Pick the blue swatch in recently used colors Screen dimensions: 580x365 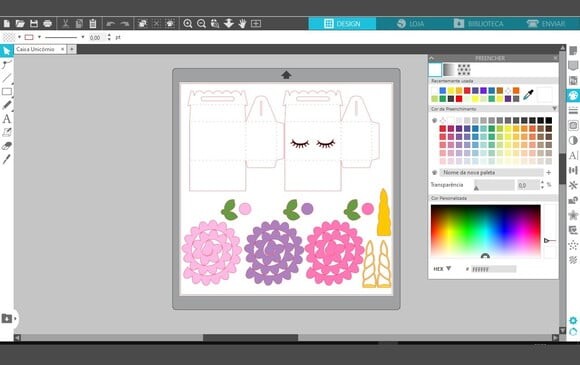pos(442,91)
